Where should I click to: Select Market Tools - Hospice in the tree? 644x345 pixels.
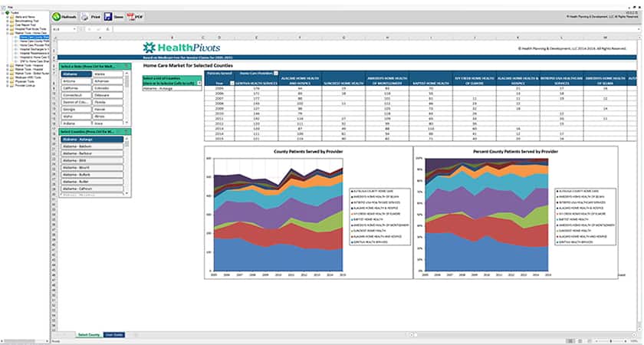pos(29,65)
